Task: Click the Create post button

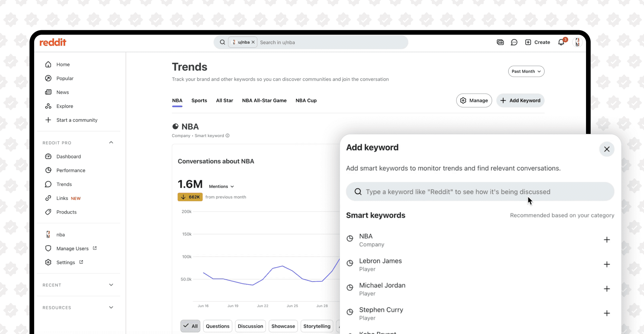Action: click(x=537, y=42)
